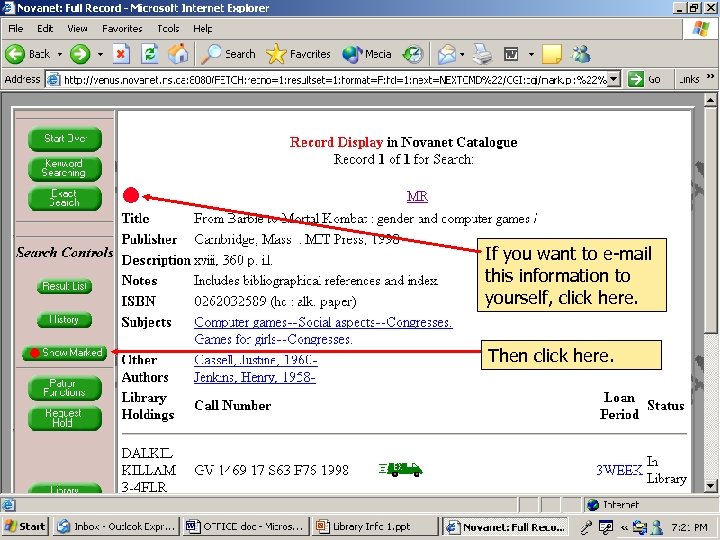The height and width of the screenshot is (540, 720).
Task: Switch to Library Info 1.ppt taskbar item
Action: tap(373, 526)
